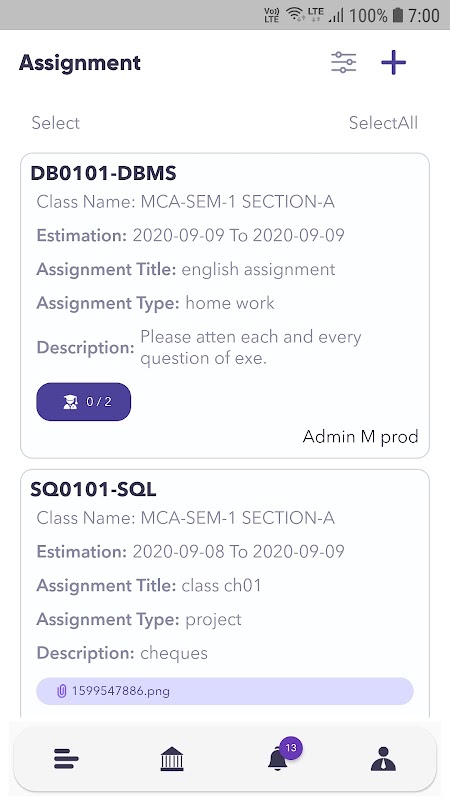Viewport: 450px width, 800px height.
Task: Click the student graduate icon on 0 / 2
Action: (70, 402)
